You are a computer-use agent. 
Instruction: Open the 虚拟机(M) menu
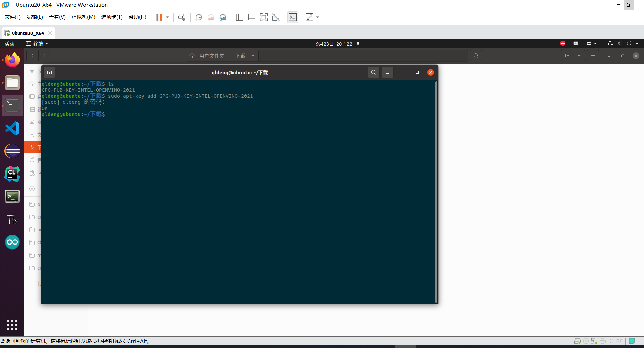click(x=84, y=17)
